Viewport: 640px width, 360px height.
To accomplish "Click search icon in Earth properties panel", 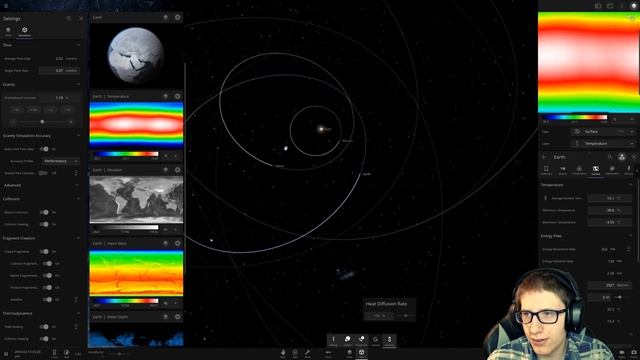I will pyautogui.click(x=609, y=157).
